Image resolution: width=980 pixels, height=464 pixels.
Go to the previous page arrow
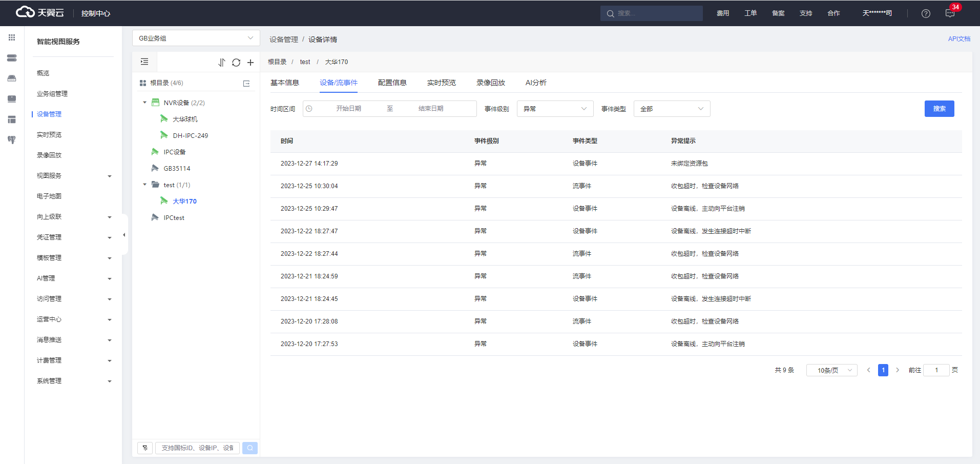[x=869, y=370]
